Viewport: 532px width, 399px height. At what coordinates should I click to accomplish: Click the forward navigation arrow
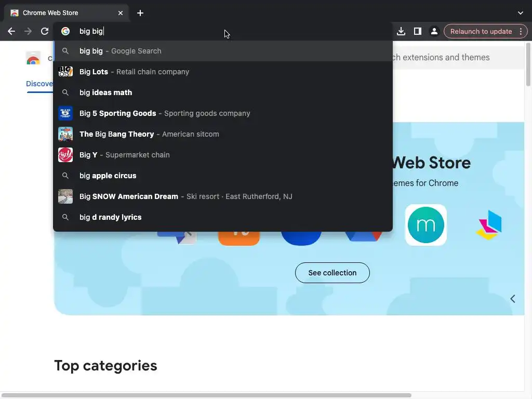[28, 31]
